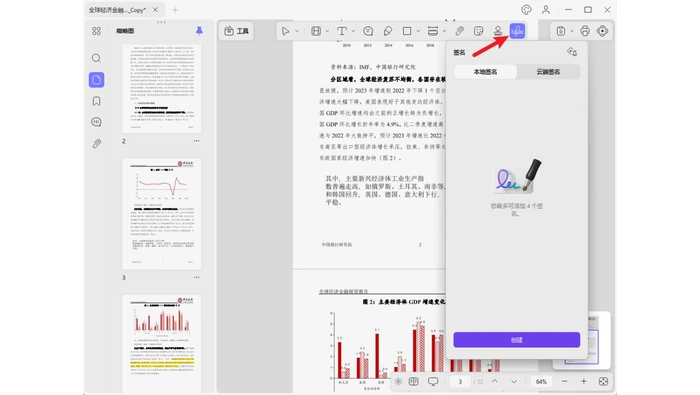Select the pointer selection tool
This screenshot has width=700, height=395.
pyautogui.click(x=285, y=31)
